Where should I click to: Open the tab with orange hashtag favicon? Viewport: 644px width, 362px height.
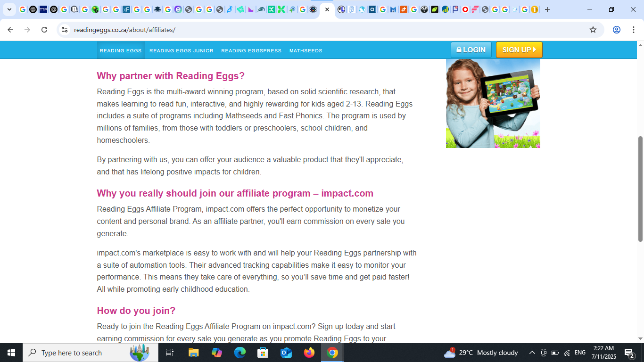tap(404, 9)
